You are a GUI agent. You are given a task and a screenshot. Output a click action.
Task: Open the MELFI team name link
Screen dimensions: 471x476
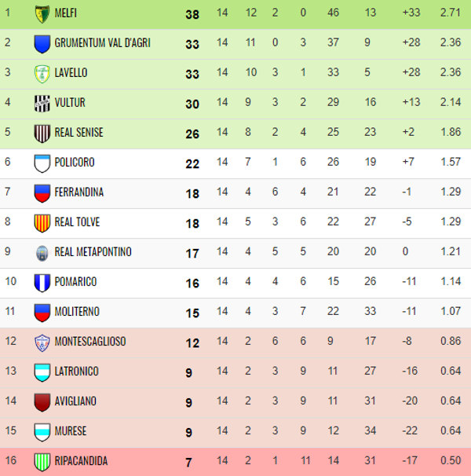pyautogui.click(x=66, y=13)
